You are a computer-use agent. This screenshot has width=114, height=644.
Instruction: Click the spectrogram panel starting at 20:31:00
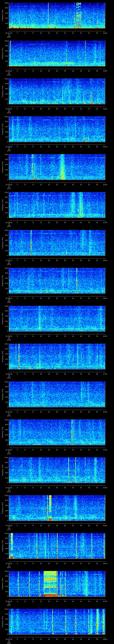[57, 16]
